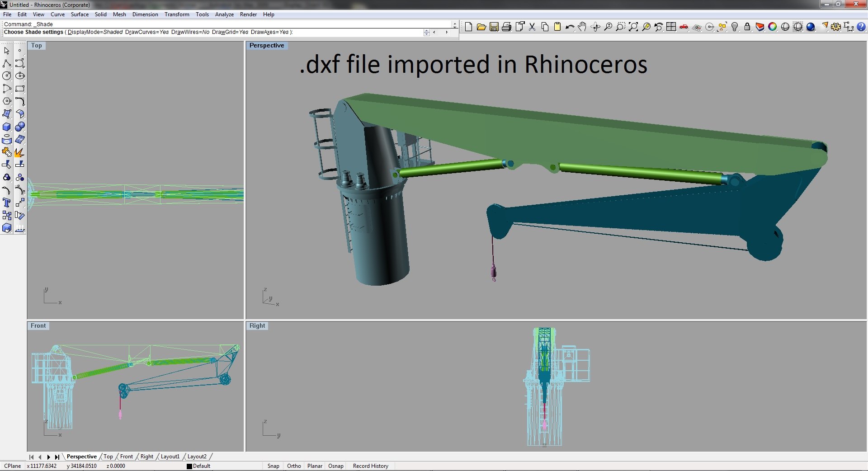Select the Polygon tool
Image resolution: width=868 pixels, height=471 pixels.
(7, 101)
